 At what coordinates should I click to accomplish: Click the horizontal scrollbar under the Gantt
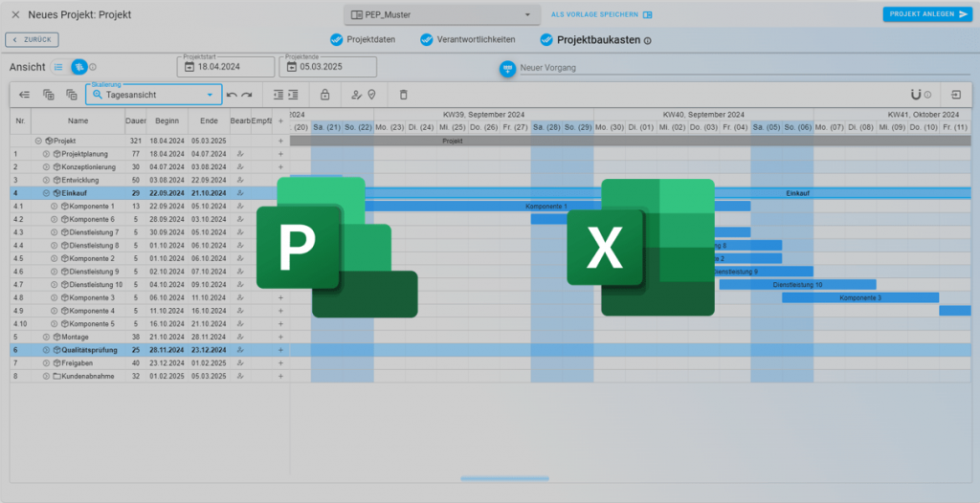[505, 479]
